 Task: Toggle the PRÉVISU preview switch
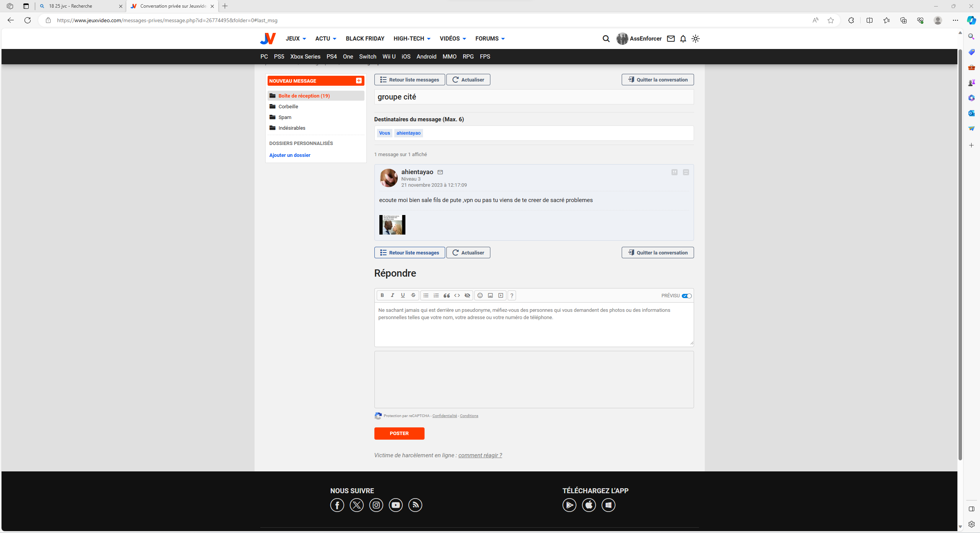[687, 296]
